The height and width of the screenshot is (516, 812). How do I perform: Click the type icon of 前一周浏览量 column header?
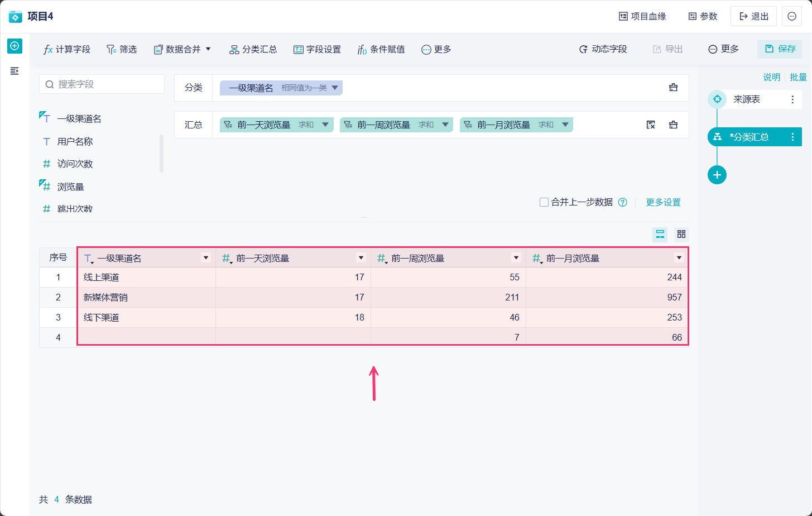click(382, 258)
